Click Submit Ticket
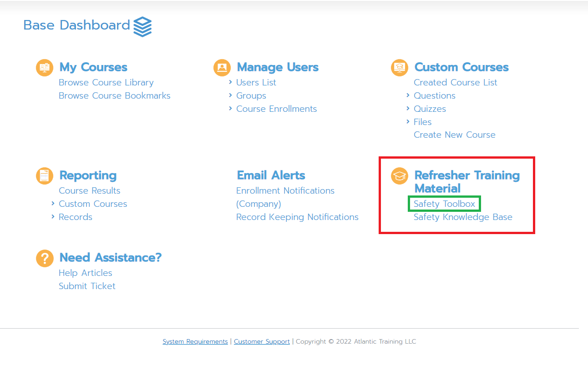The height and width of the screenshot is (365, 588). 87,286
